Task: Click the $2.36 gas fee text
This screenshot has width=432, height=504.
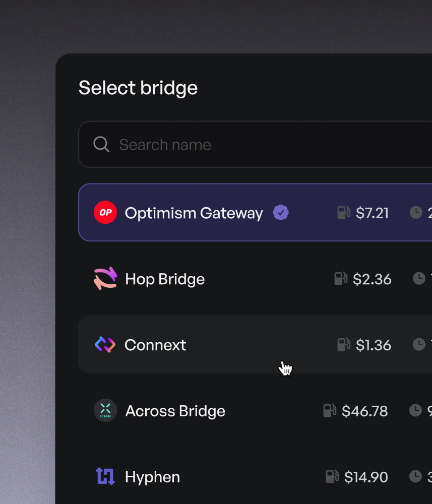Action: pos(372,279)
